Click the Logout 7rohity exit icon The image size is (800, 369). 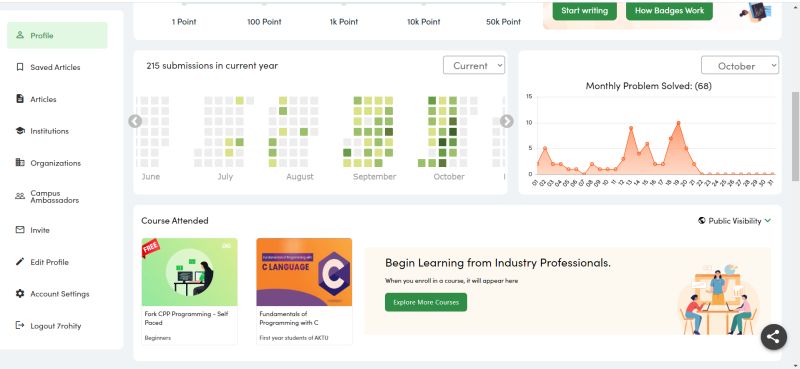pyautogui.click(x=20, y=325)
